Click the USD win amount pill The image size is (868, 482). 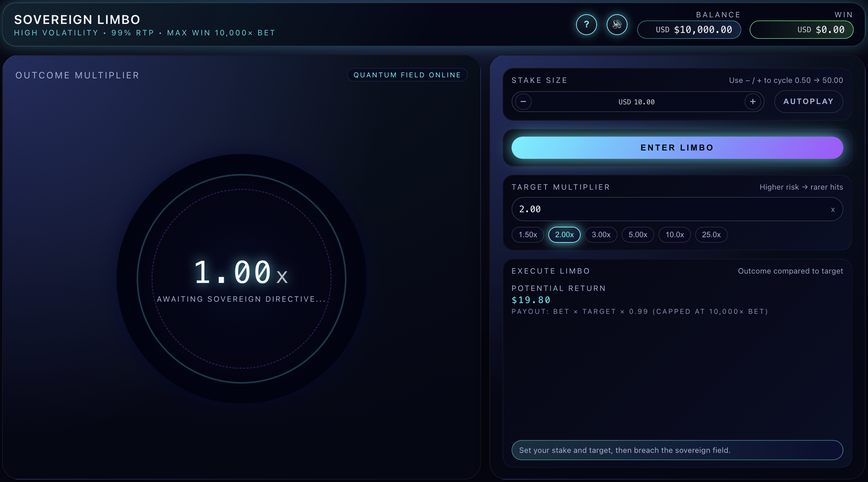801,30
